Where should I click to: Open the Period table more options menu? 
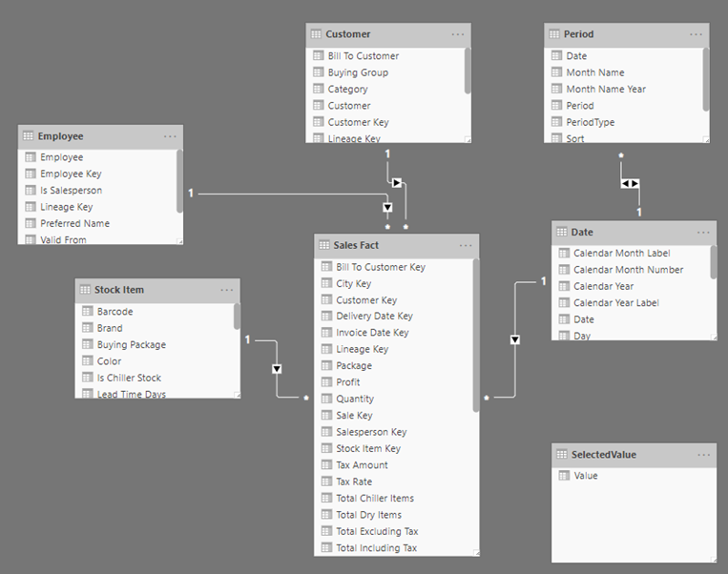pos(697,34)
